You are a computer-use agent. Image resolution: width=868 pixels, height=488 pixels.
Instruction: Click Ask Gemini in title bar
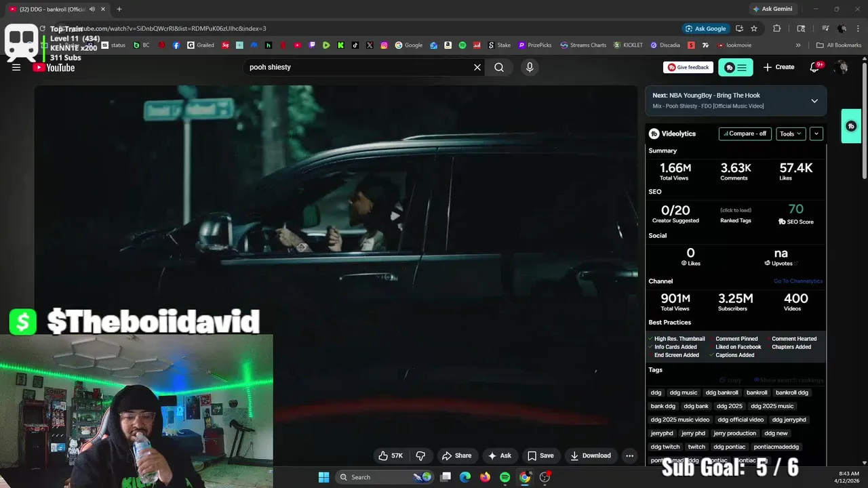772,9
